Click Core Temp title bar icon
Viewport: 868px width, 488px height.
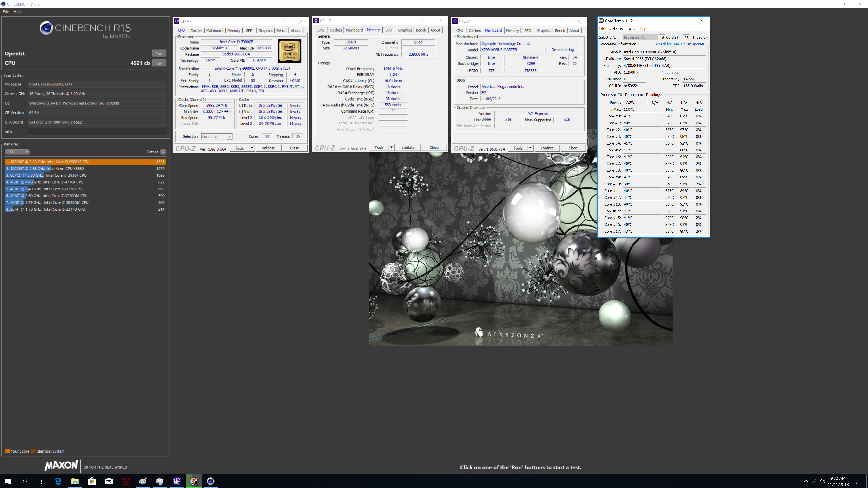pos(601,21)
